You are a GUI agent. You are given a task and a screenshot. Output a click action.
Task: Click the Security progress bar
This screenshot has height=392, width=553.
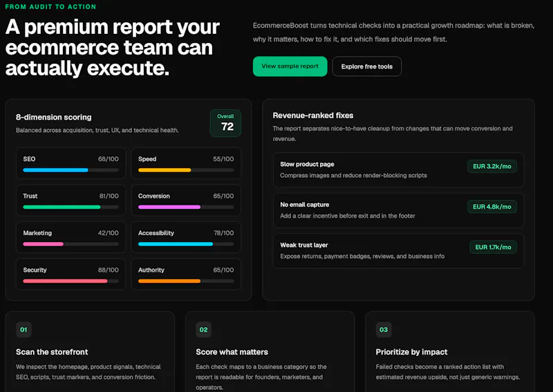coord(71,281)
